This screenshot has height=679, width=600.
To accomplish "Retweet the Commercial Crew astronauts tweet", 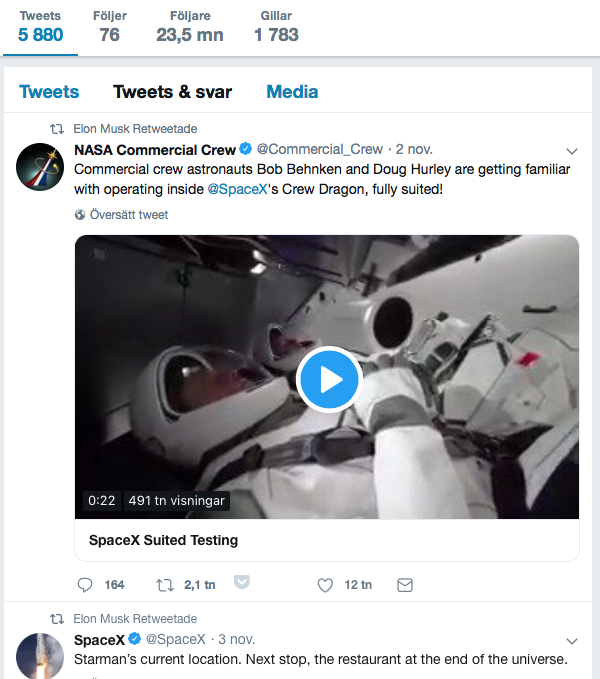I will click(166, 585).
